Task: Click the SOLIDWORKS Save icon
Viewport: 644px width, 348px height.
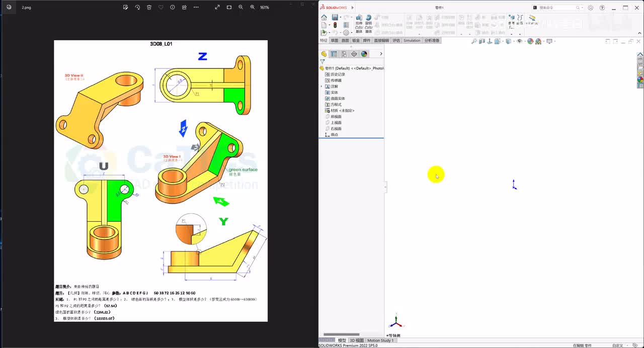Action: tap(335, 18)
